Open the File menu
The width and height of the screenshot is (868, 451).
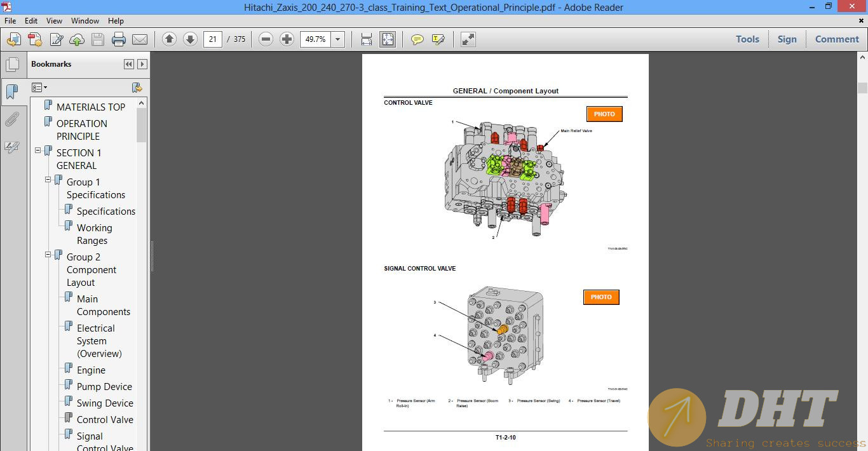click(10, 21)
